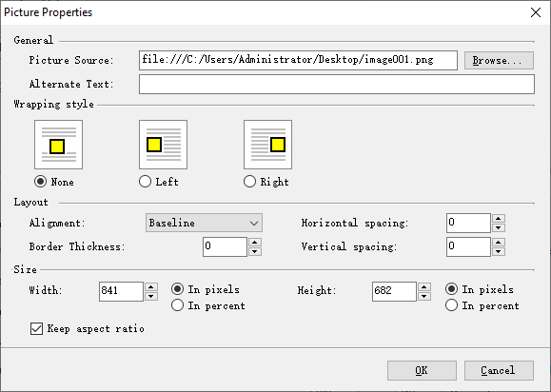Screen dimensions: 551x392
Task: Pick the Right wrapping style picture icon
Action: [x=267, y=145]
